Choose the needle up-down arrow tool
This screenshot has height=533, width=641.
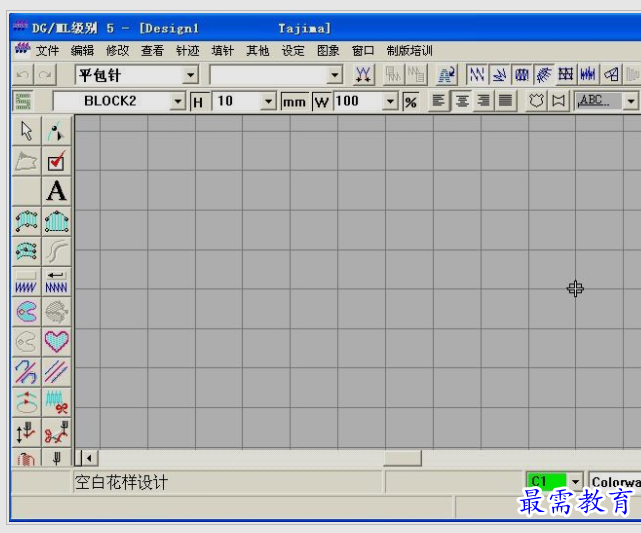(x=27, y=432)
